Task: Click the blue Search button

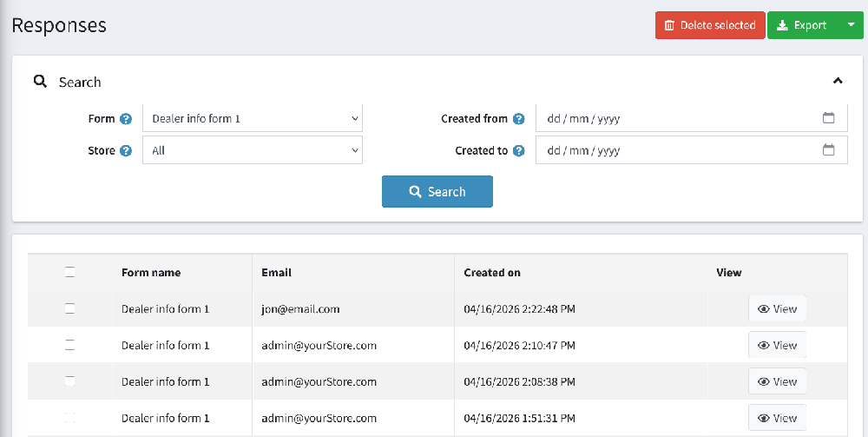Action: [x=437, y=192]
